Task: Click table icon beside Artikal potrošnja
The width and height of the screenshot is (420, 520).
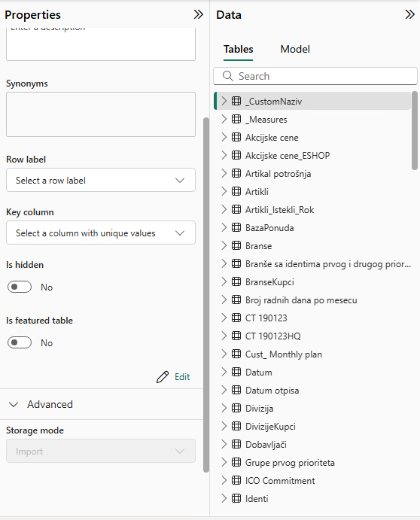Action: click(236, 173)
